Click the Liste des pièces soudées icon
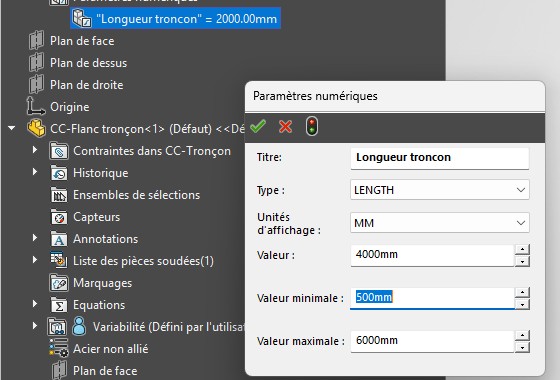Image resolution: width=560 pixels, height=380 pixels. (x=59, y=260)
